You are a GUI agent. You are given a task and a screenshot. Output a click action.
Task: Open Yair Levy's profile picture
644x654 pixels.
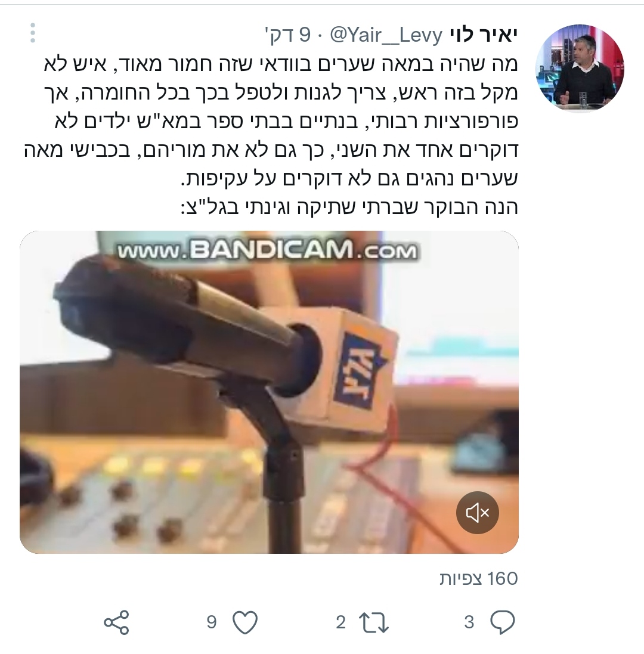580,68
